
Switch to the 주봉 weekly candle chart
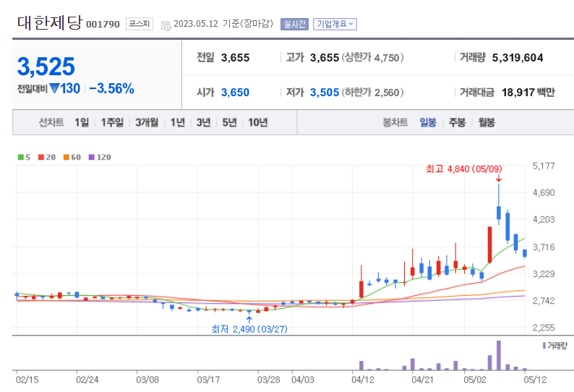457,122
